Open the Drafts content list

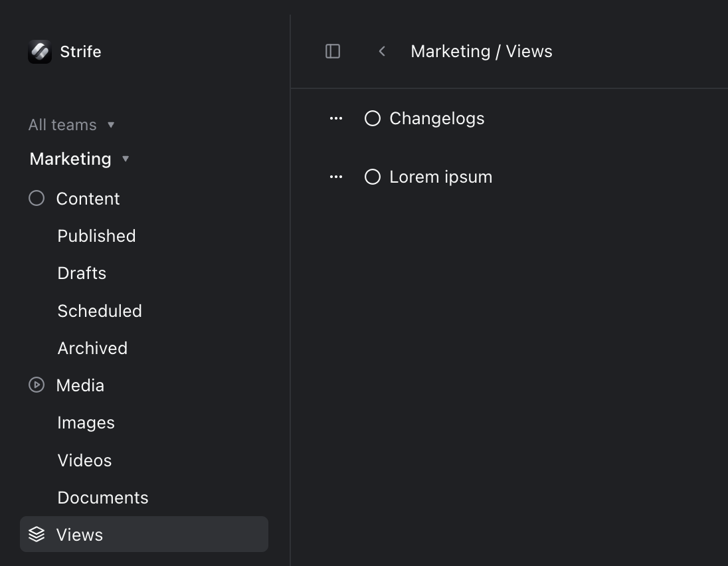tap(82, 273)
